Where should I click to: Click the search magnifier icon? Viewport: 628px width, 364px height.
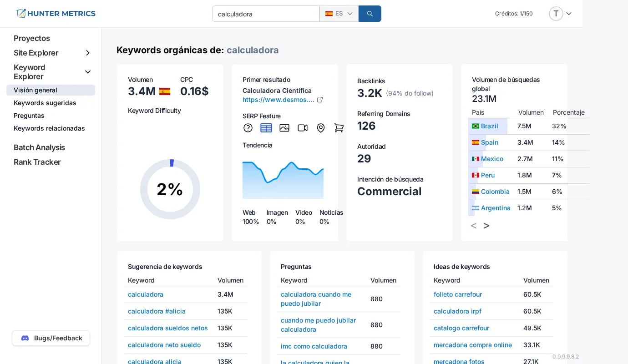[370, 14]
